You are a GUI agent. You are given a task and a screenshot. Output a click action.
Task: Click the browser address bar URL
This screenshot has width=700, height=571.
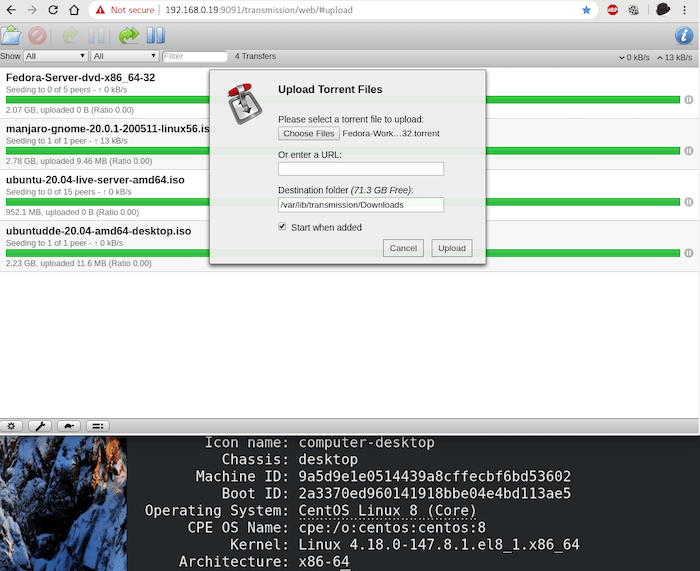click(x=259, y=10)
